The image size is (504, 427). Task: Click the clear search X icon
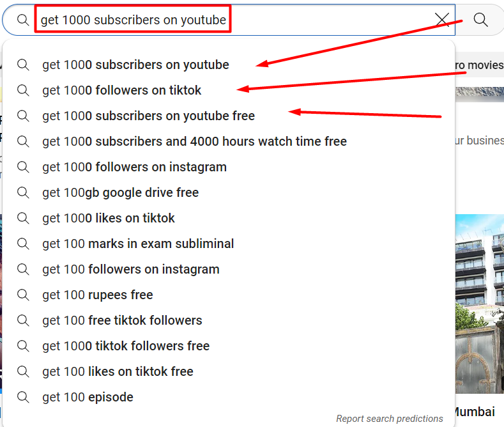442,20
